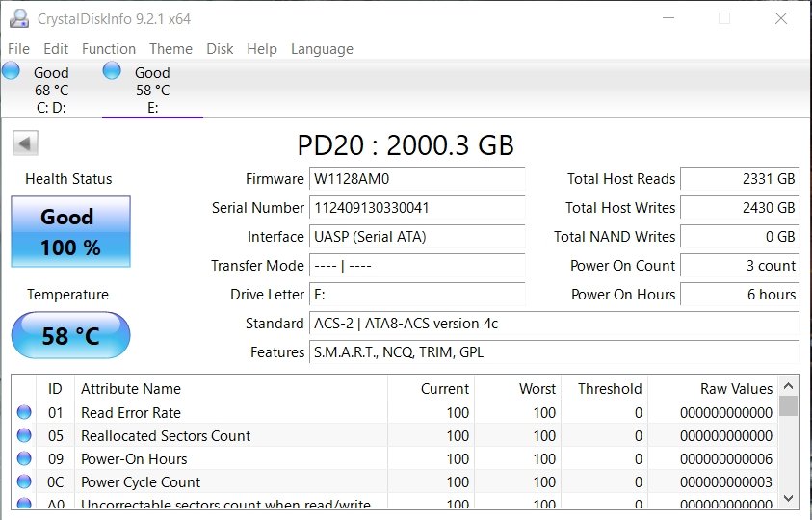Click the blue status orb for C: D: disk
Screen dimensions: 812x520
[11, 71]
